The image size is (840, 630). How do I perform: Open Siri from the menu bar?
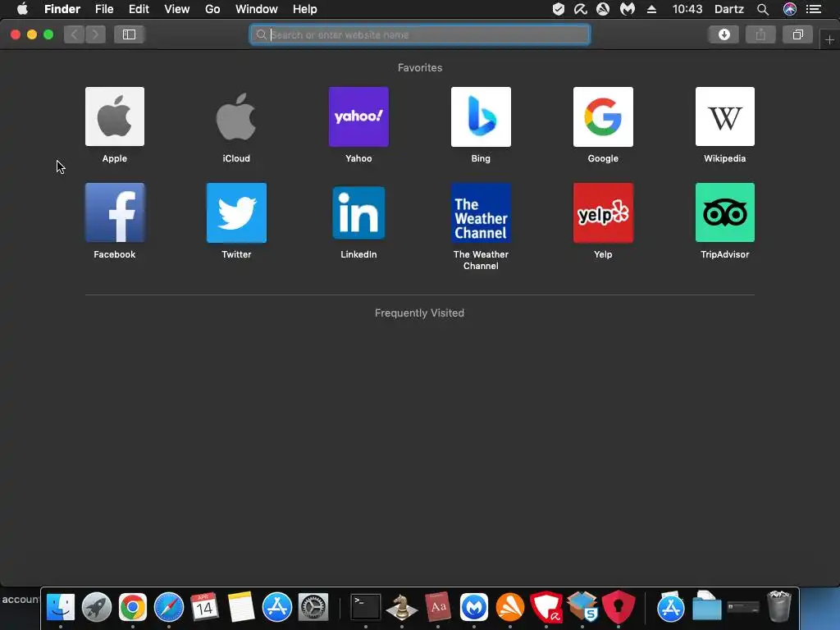point(790,9)
